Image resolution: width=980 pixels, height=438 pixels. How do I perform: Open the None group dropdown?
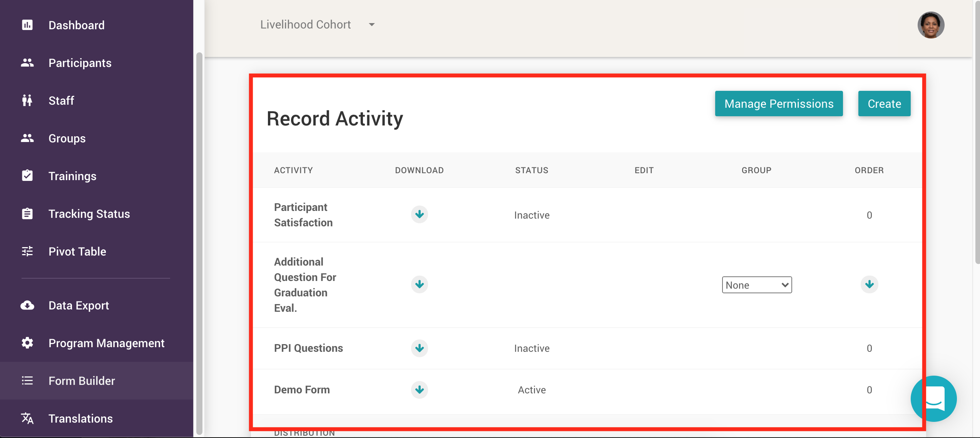point(756,285)
